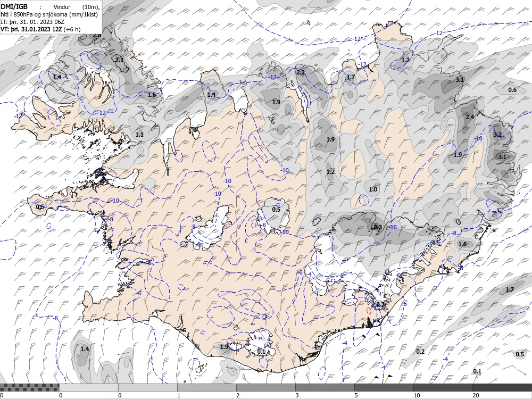532x399 pixels.
Task: Click the 1.1 snowfall value
Action: click(x=139, y=135)
